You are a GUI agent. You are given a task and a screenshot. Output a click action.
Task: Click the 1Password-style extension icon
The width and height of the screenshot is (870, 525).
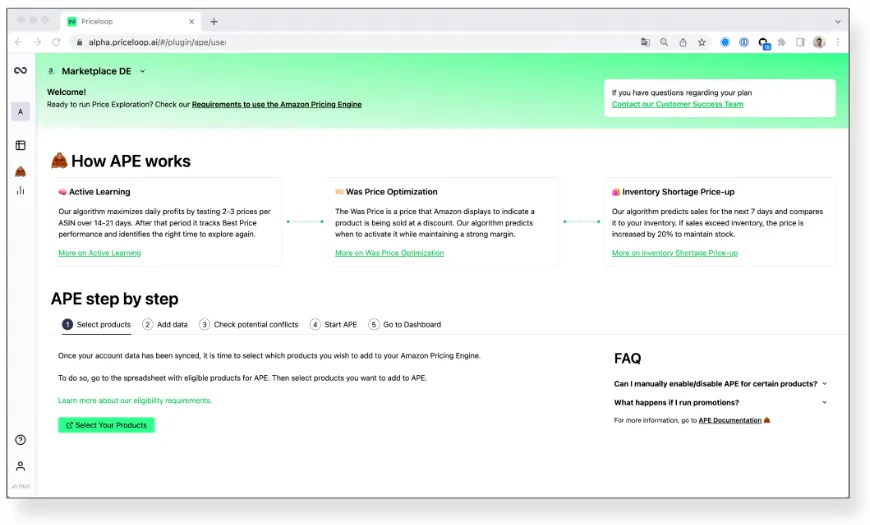coord(743,42)
